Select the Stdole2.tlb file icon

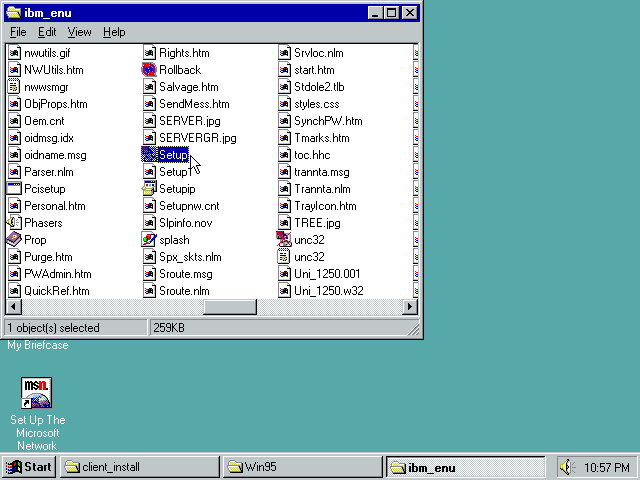click(284, 87)
